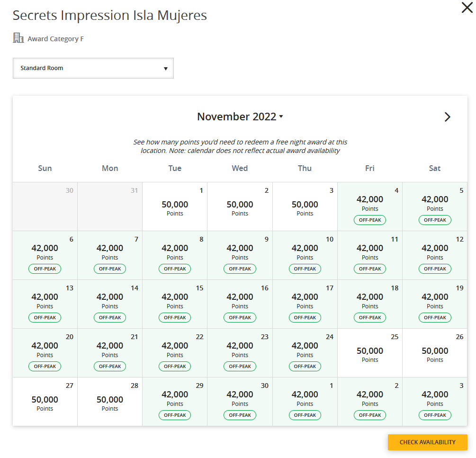476x458 pixels.
Task: Pick Sunday November 27 date
Action: click(x=45, y=402)
